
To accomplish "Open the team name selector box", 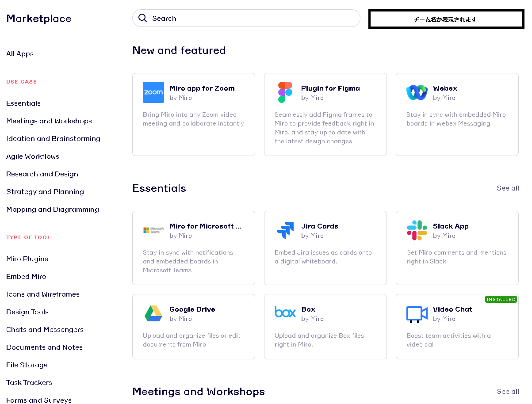I will [x=446, y=19].
